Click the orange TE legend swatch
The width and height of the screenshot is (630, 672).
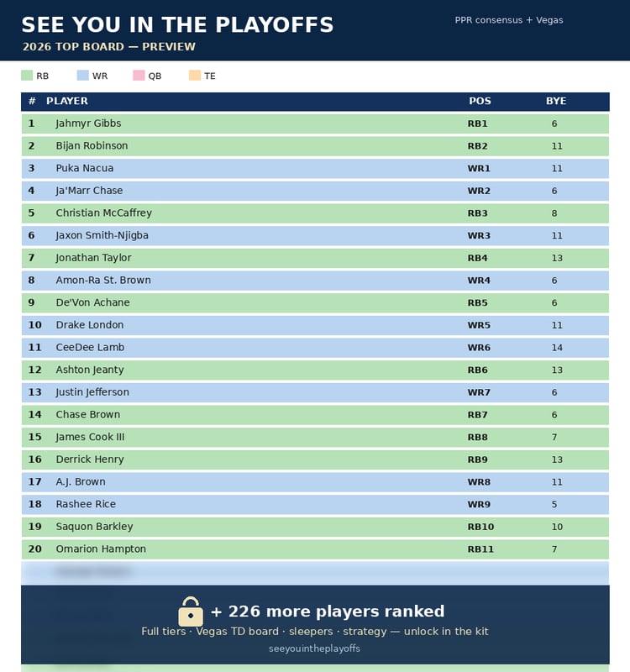tap(195, 76)
